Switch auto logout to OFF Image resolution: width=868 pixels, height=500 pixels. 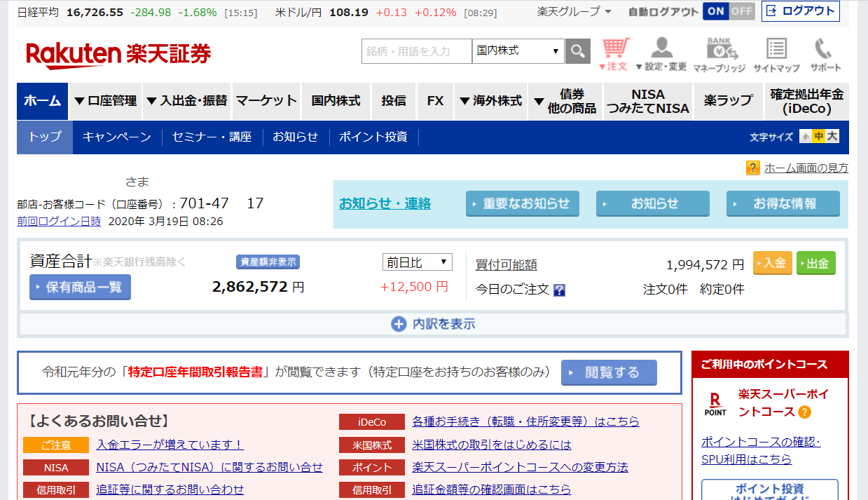coord(741,11)
